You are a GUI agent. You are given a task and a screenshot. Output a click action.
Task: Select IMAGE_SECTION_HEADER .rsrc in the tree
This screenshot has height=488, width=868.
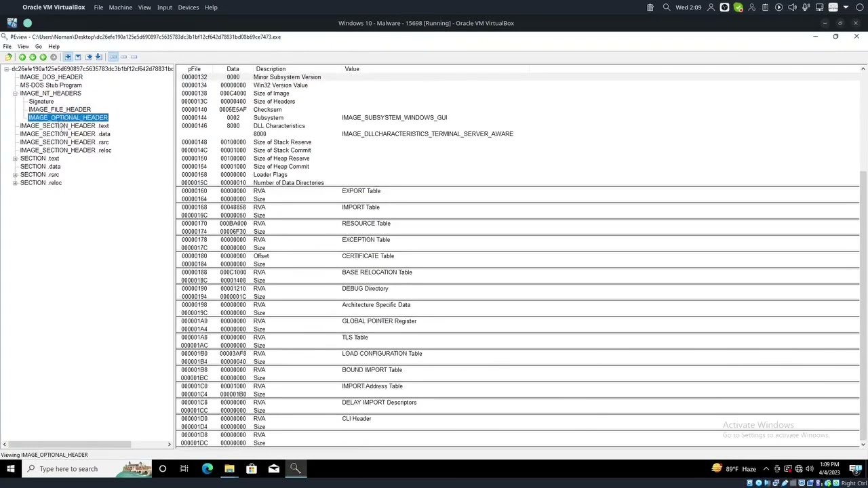(64, 142)
